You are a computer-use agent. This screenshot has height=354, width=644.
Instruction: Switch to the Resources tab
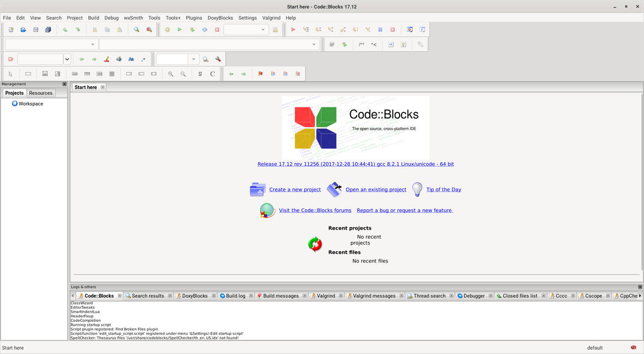(41, 93)
